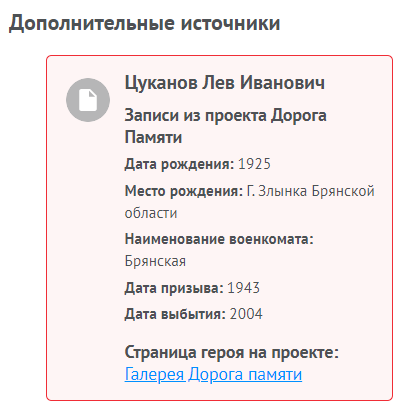
Task: Select the draft year 1943
Action: (243, 288)
